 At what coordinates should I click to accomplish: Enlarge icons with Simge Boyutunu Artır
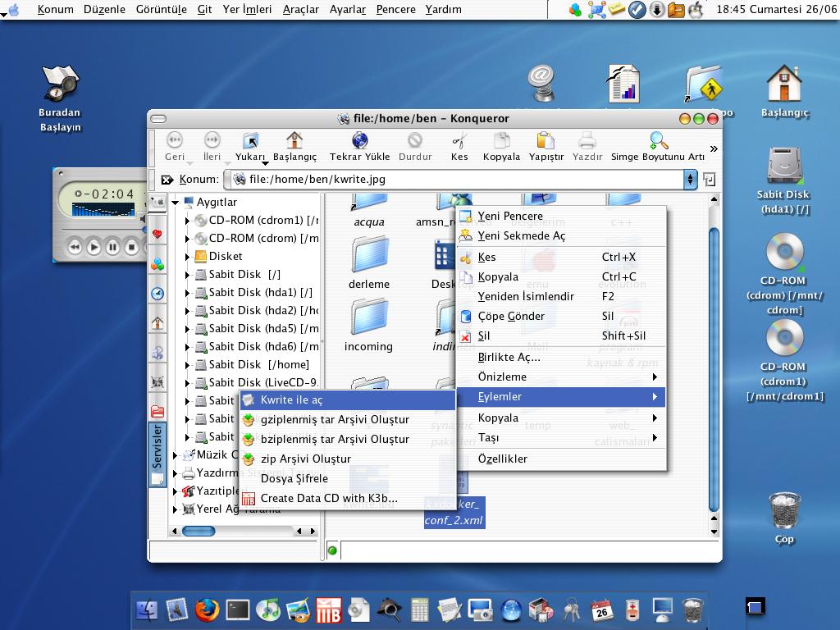point(659,141)
